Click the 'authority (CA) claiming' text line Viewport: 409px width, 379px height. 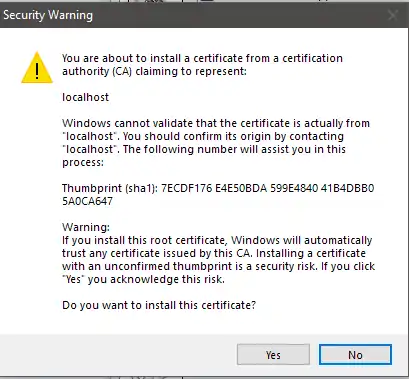point(154,71)
